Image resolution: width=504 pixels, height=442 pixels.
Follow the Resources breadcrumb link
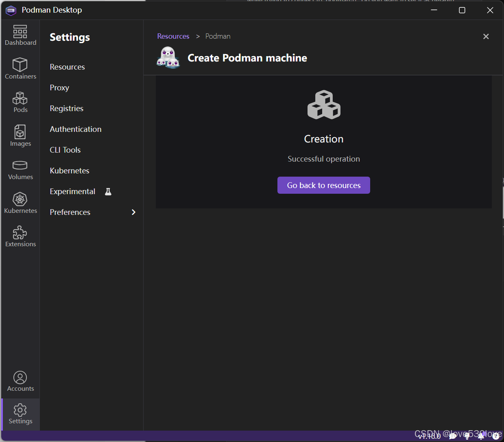coord(173,36)
